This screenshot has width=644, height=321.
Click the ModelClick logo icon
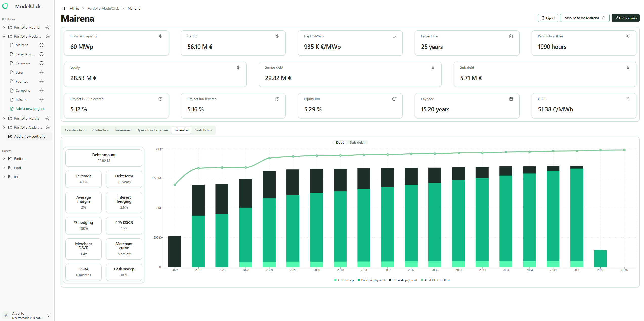[x=5, y=6]
